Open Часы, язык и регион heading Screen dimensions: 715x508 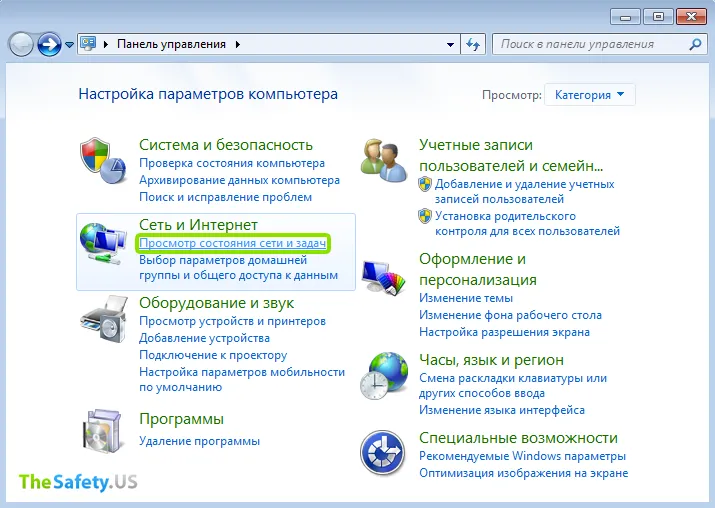point(491,360)
